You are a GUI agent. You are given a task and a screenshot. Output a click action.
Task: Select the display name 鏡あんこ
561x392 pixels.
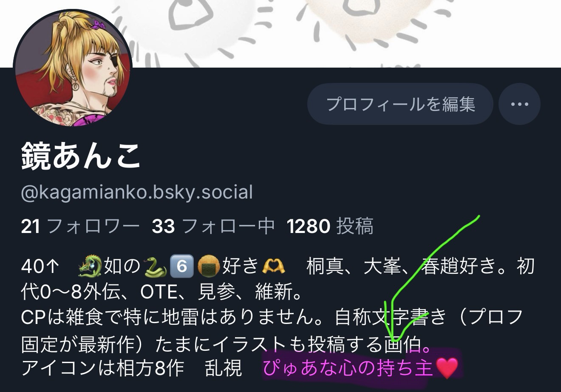tap(81, 156)
